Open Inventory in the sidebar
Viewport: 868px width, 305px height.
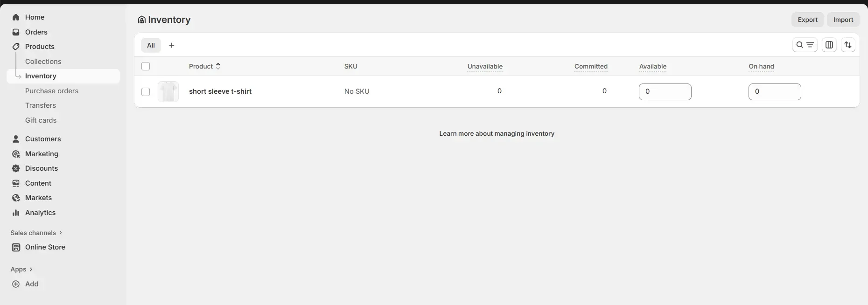(x=63, y=76)
